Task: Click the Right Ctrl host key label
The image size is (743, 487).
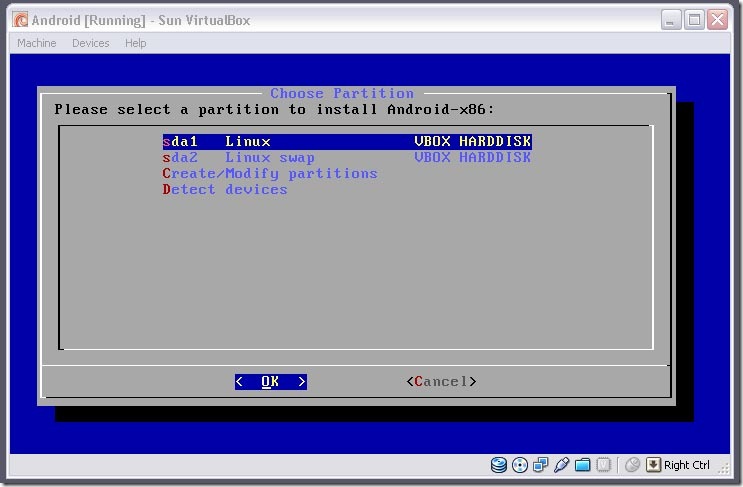Action: click(x=687, y=465)
